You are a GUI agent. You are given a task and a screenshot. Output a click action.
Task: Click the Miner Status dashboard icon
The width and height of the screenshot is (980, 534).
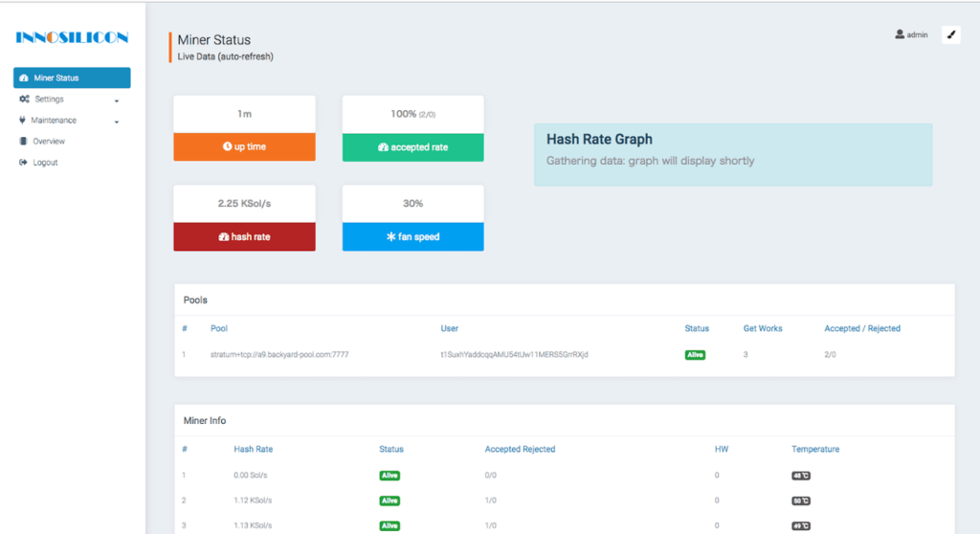click(24, 78)
